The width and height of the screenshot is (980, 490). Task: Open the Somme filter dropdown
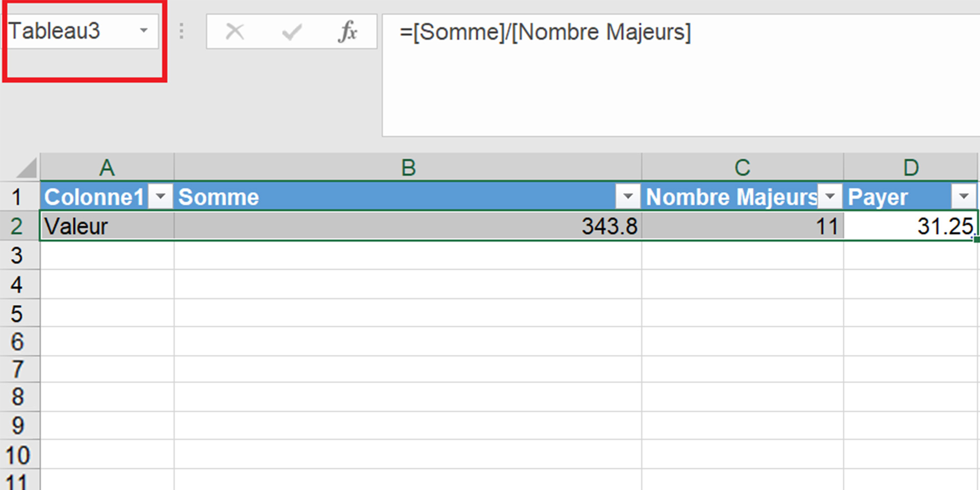[x=628, y=196]
